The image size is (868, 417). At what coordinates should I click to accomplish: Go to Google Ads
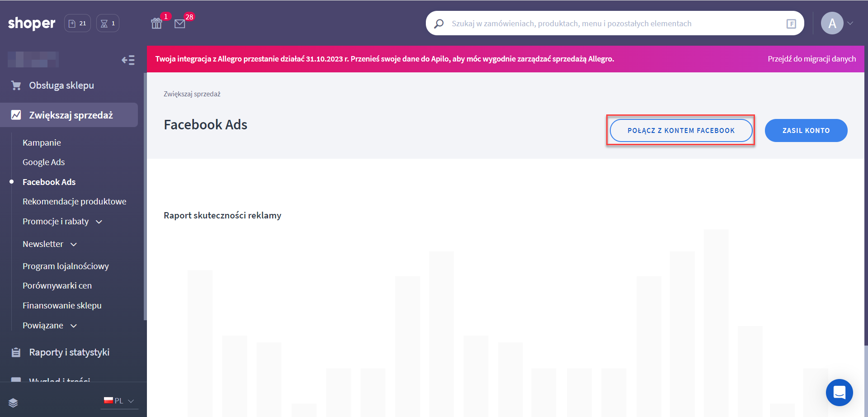click(44, 162)
